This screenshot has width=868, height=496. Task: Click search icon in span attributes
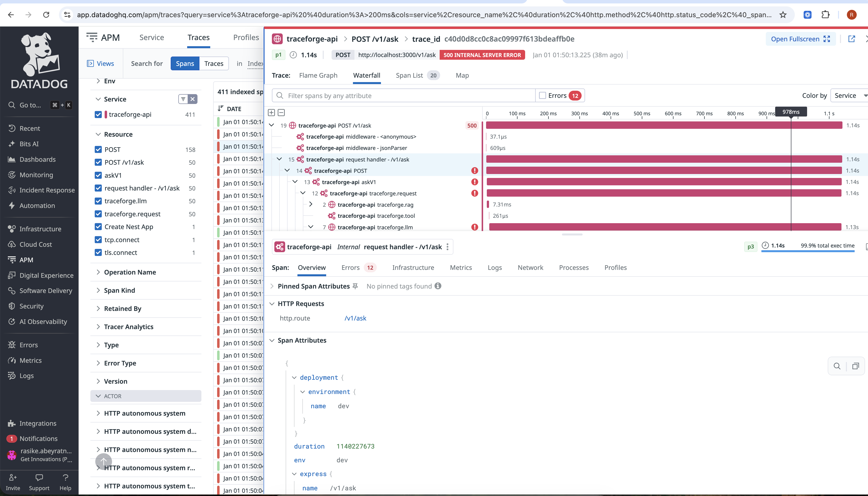pyautogui.click(x=837, y=366)
